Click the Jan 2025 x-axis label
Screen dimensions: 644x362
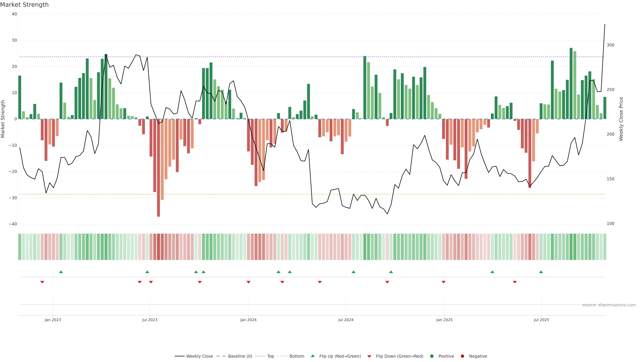click(444, 320)
